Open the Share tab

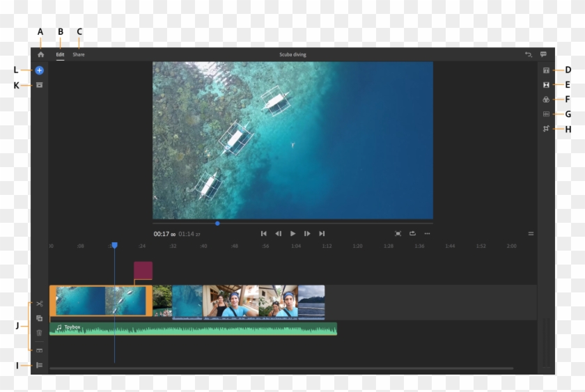78,54
